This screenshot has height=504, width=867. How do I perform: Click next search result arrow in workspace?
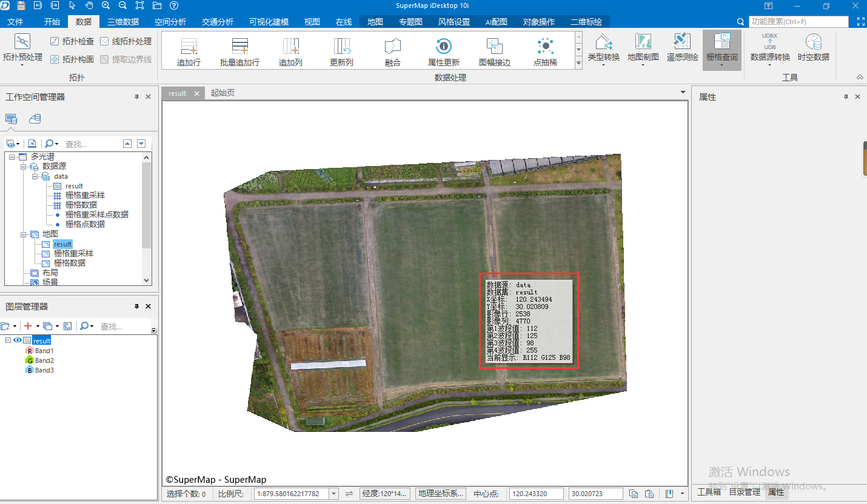141,144
